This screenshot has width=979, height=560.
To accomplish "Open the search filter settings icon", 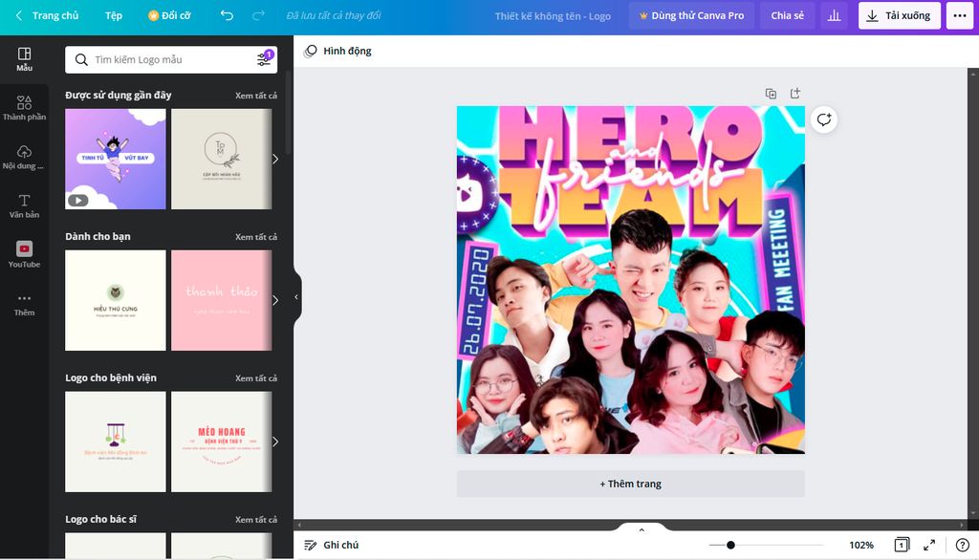I will 264,59.
